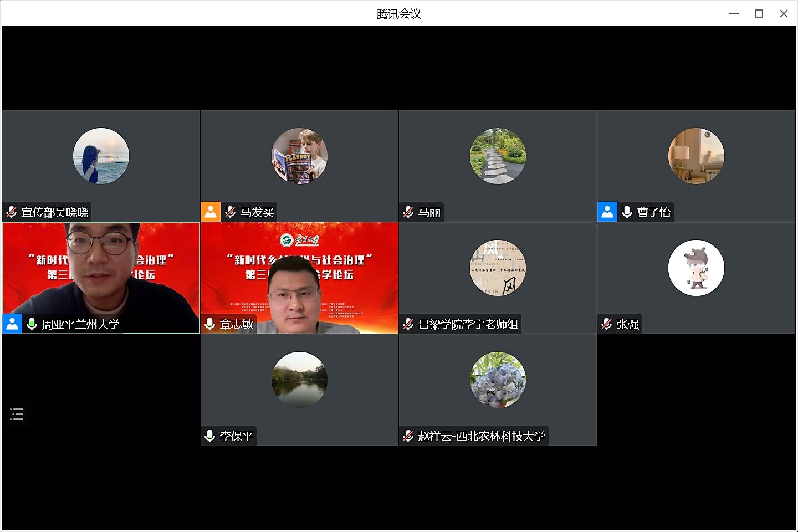Screen dimensions: 798x532
Task: Click muted microphone icon next to 张强
Action: 607,324
